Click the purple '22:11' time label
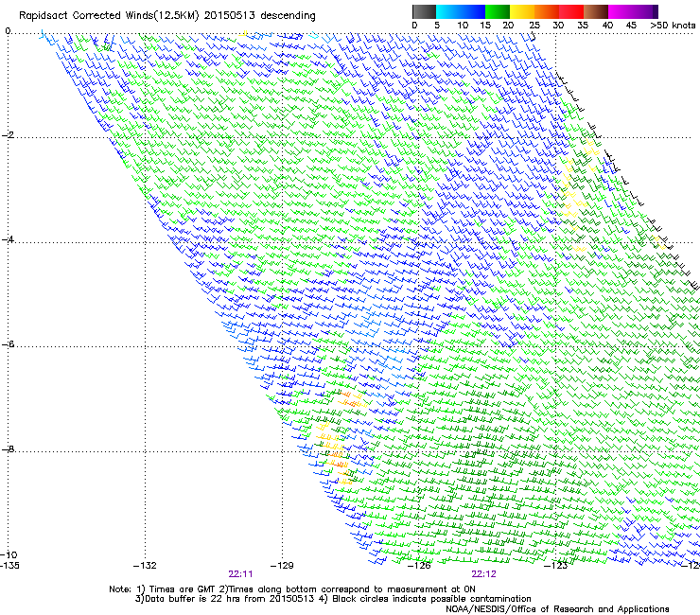Image resolution: width=700 pixels, height=615 pixels. pos(240,574)
